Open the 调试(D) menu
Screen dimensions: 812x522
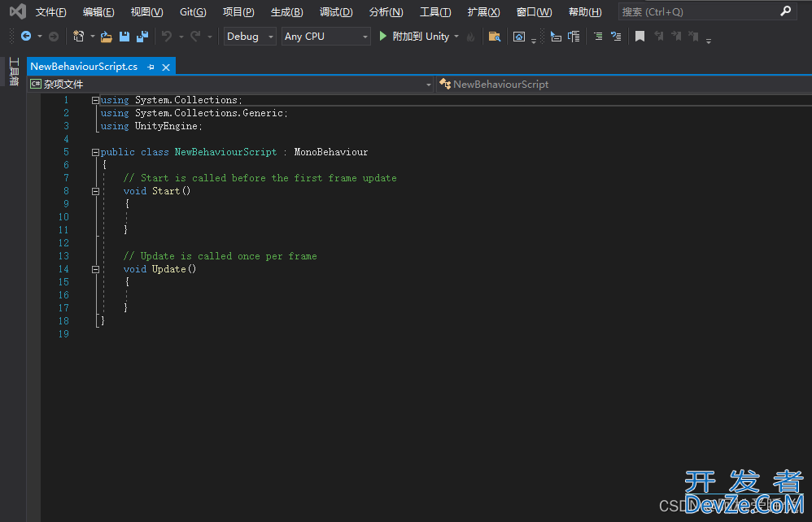click(x=336, y=12)
